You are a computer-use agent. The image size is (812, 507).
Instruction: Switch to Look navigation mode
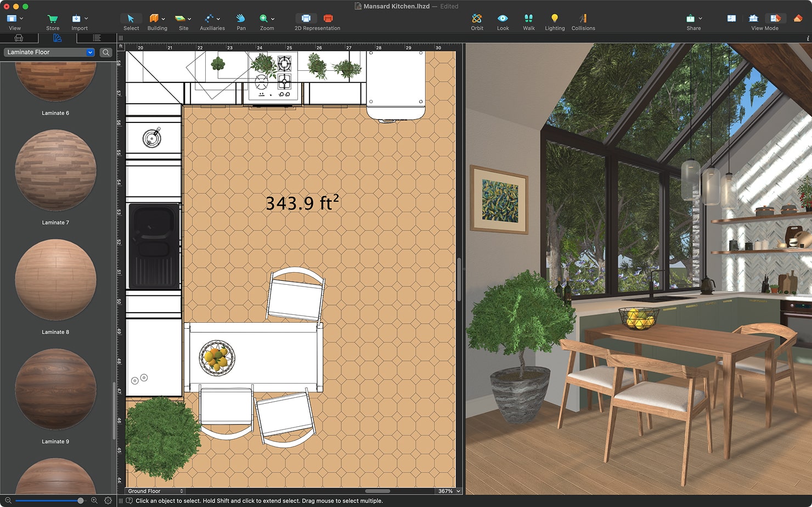point(503,19)
